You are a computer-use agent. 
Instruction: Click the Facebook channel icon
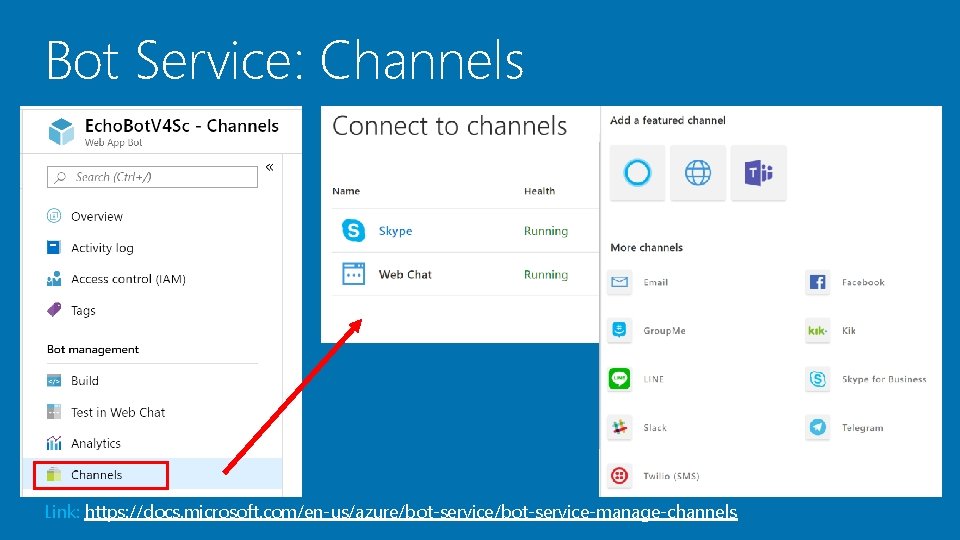pyautogui.click(x=817, y=282)
